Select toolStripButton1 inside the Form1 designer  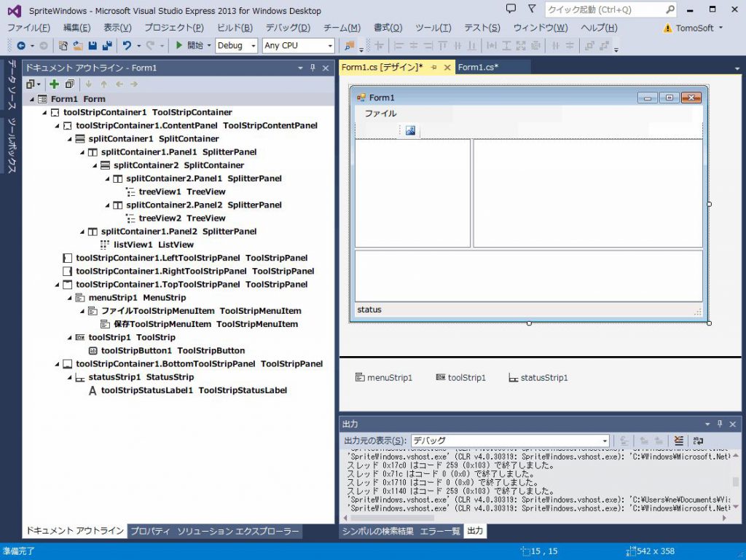coord(411,130)
